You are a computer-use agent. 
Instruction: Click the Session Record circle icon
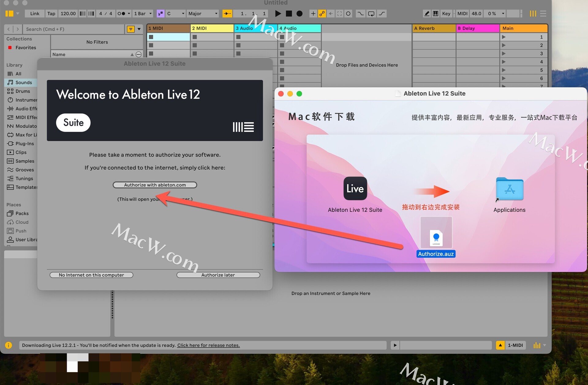tap(348, 13)
